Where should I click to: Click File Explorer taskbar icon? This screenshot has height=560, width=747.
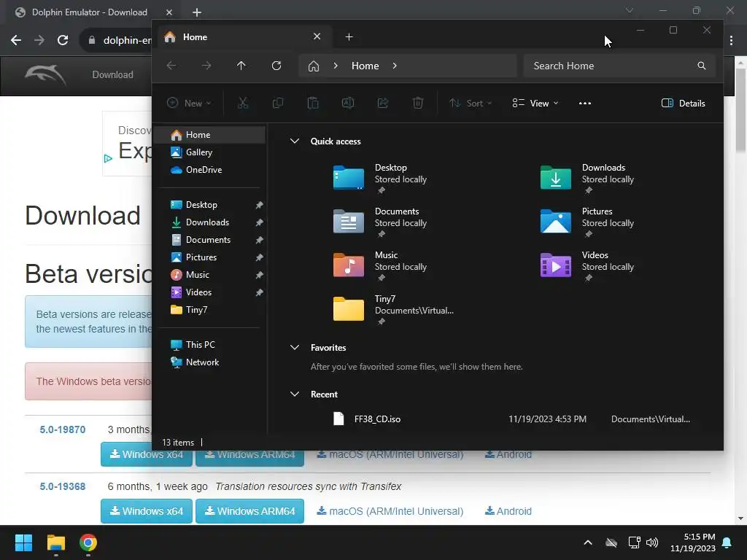[55, 542]
